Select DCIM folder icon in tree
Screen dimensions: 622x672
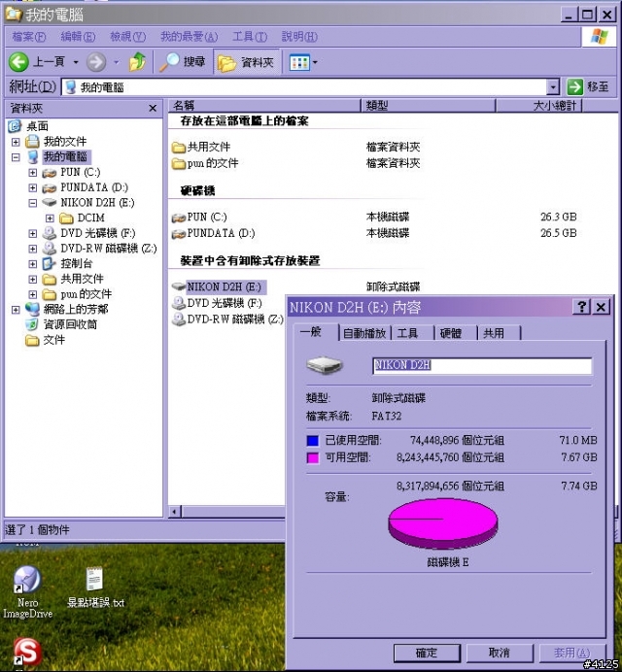[66, 218]
